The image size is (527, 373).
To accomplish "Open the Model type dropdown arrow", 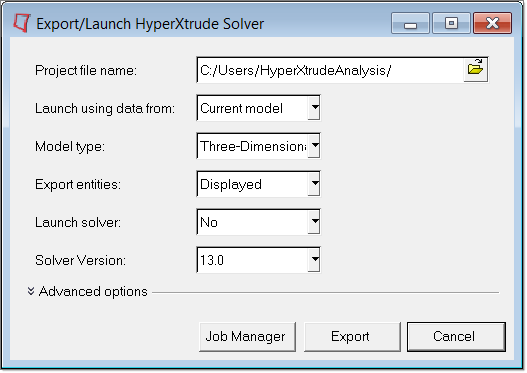I will point(314,146).
